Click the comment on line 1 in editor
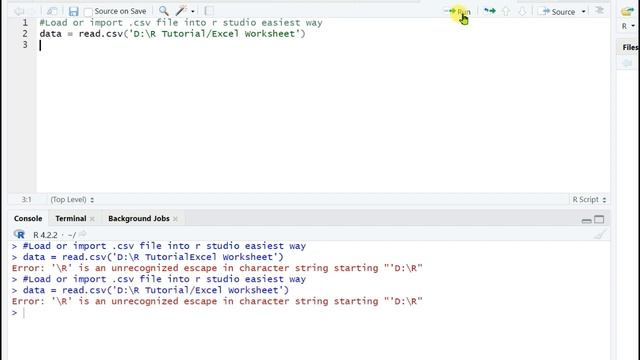 (x=181, y=23)
